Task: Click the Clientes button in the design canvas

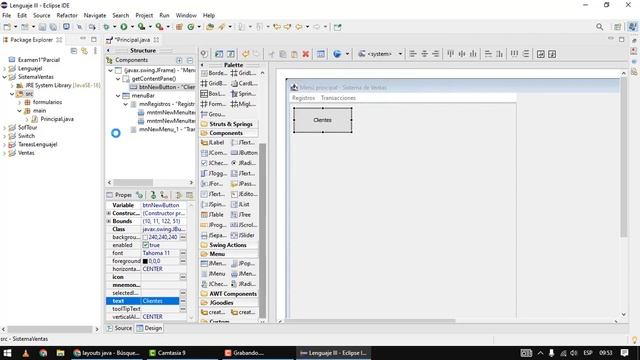Action: click(322, 120)
